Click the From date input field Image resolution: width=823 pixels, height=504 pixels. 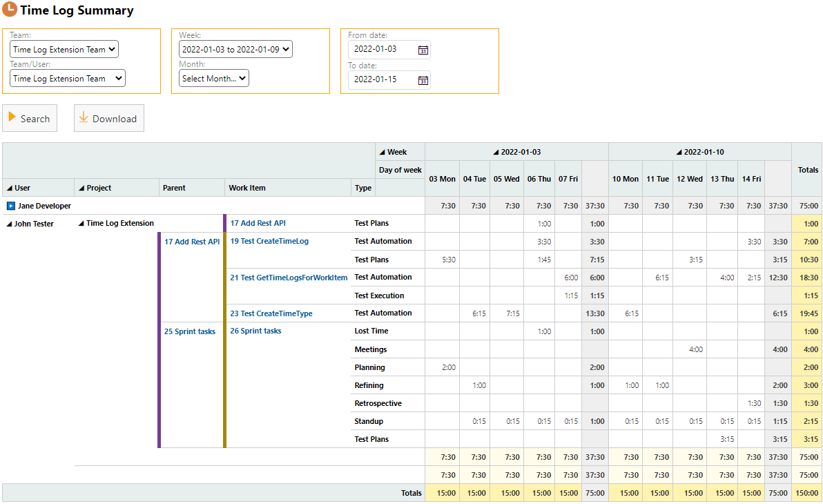(382, 50)
